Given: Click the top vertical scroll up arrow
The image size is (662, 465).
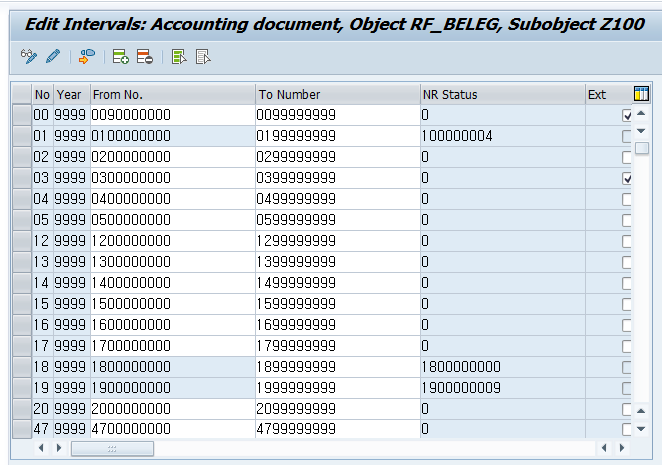Looking at the screenshot, I should click(641, 113).
